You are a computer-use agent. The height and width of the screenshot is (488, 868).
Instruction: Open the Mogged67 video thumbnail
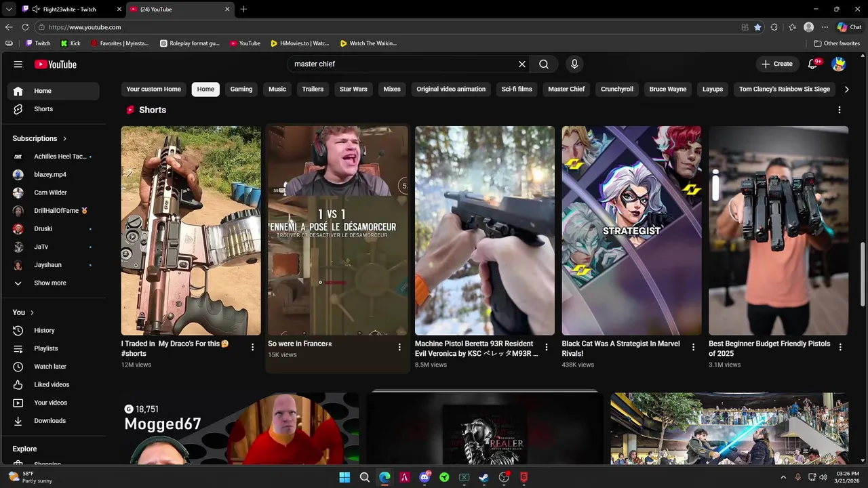click(240, 429)
